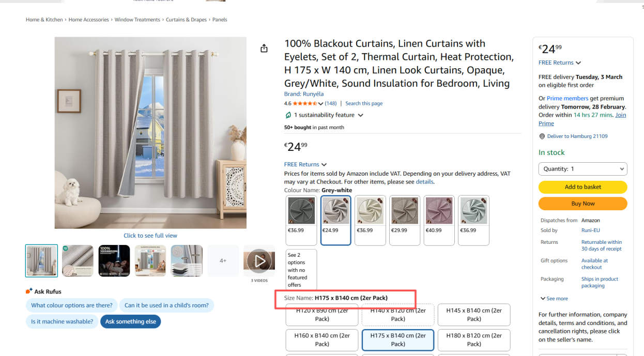Select size H145 x B140 cm

(474, 315)
